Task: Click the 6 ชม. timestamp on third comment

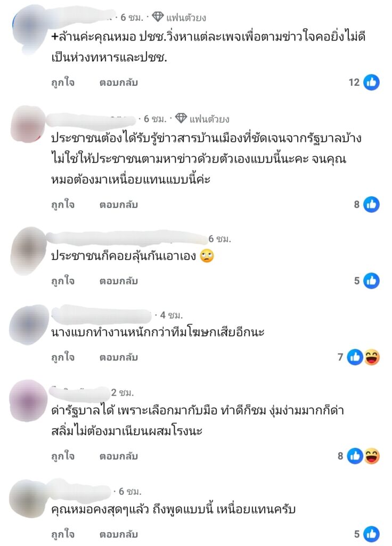Action: click(x=220, y=239)
